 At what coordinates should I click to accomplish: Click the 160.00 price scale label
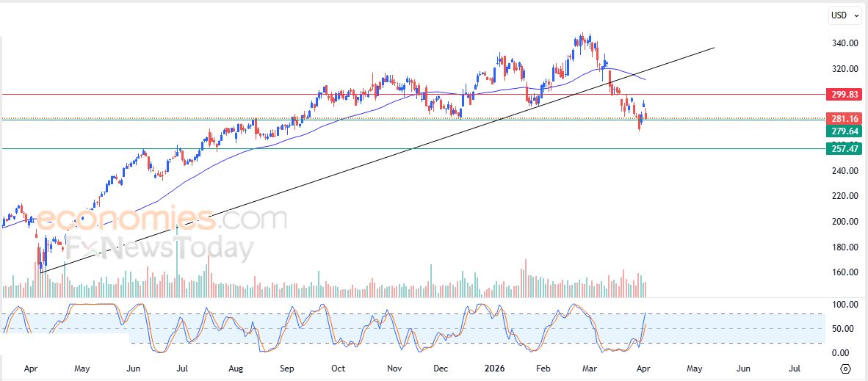click(x=845, y=272)
